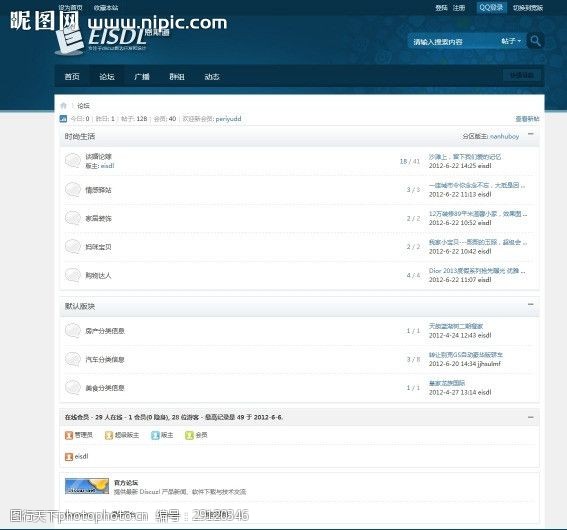Click the 登录 login link
Viewport: 567px width, 530px height.
(441, 8)
